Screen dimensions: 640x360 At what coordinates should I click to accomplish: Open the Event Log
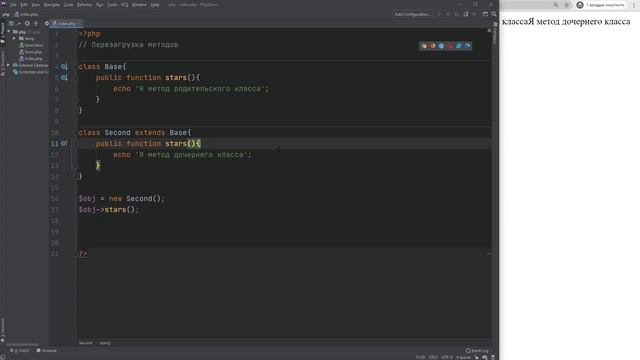(477, 351)
